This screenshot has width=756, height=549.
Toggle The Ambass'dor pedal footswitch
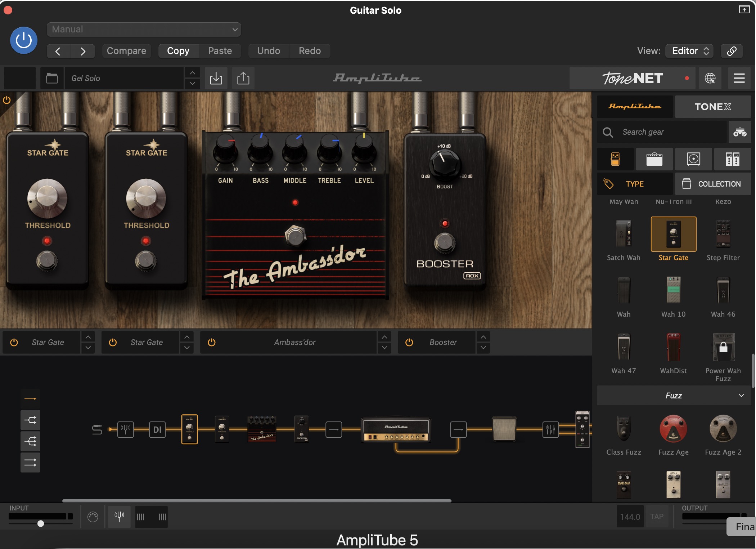pyautogui.click(x=295, y=236)
